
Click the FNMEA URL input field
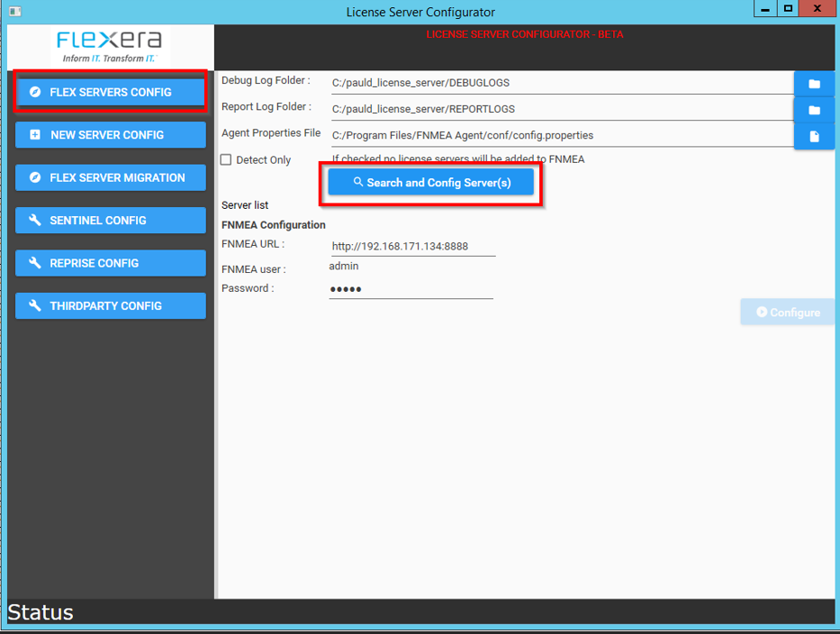tap(412, 246)
